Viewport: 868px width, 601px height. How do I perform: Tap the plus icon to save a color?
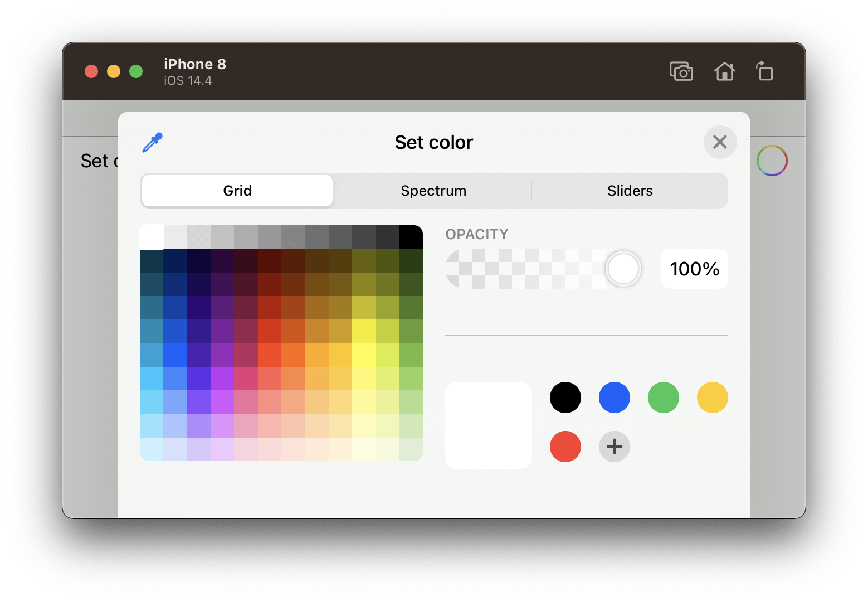coord(614,447)
